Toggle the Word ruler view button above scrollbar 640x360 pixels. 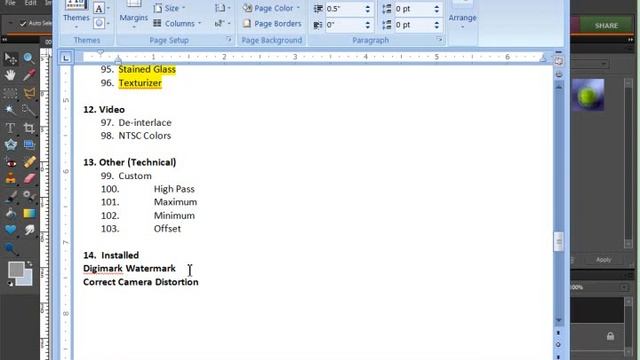559,62
